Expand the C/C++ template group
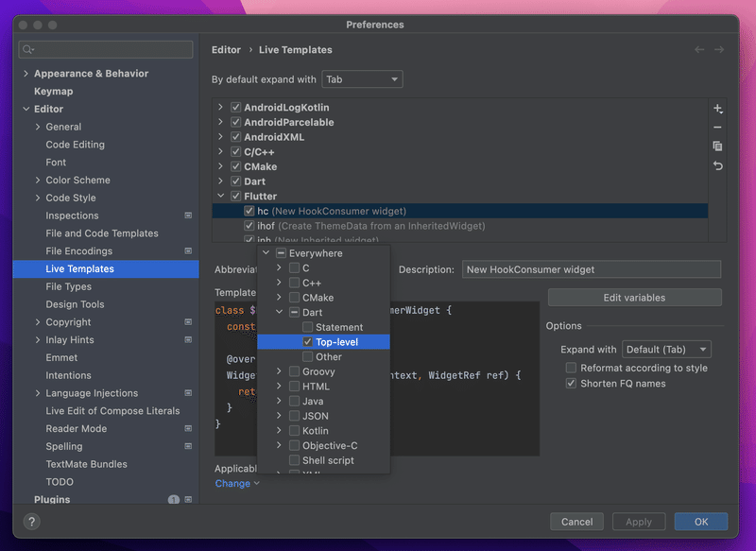 [220, 151]
